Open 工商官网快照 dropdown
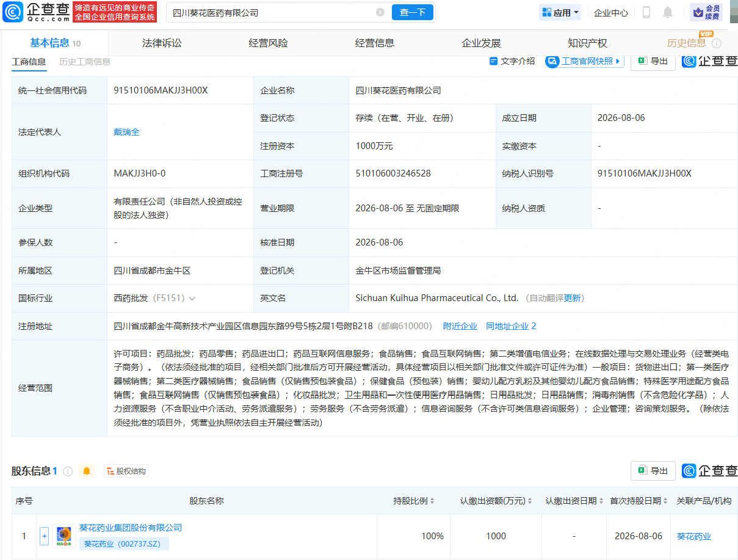This screenshot has width=738, height=560. 584,61
